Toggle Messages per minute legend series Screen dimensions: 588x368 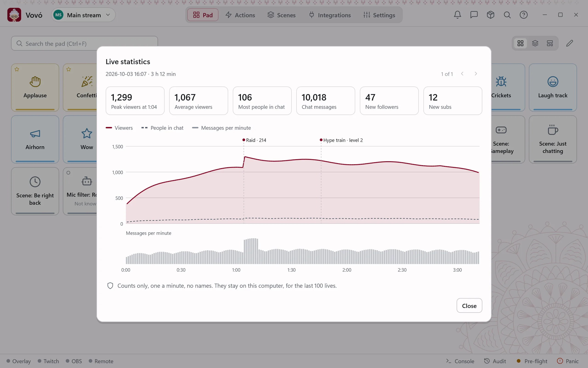click(221, 128)
